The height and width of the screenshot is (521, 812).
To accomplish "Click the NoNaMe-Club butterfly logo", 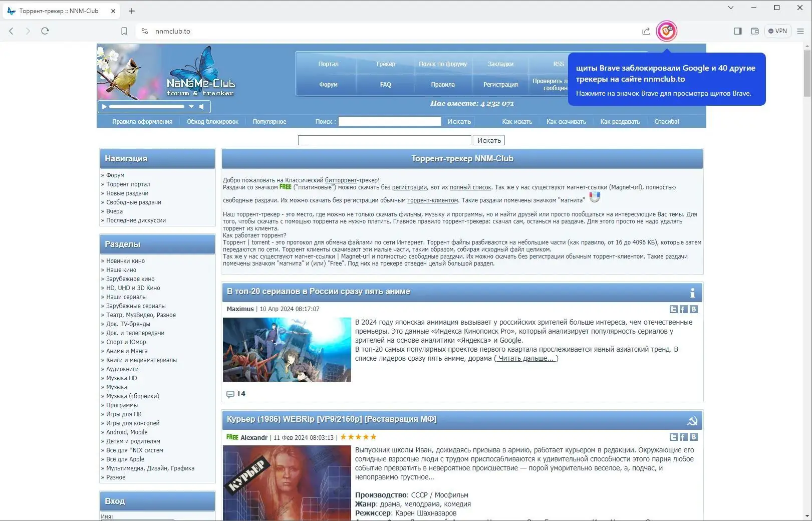I will (x=200, y=73).
